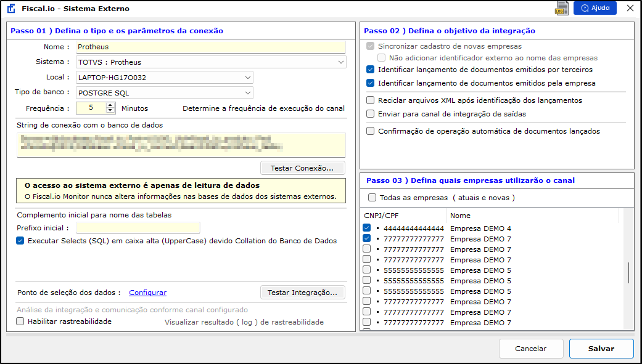Uncheck Executar Selects em caixa alta
The height and width of the screenshot is (364, 642).
pos(20,241)
